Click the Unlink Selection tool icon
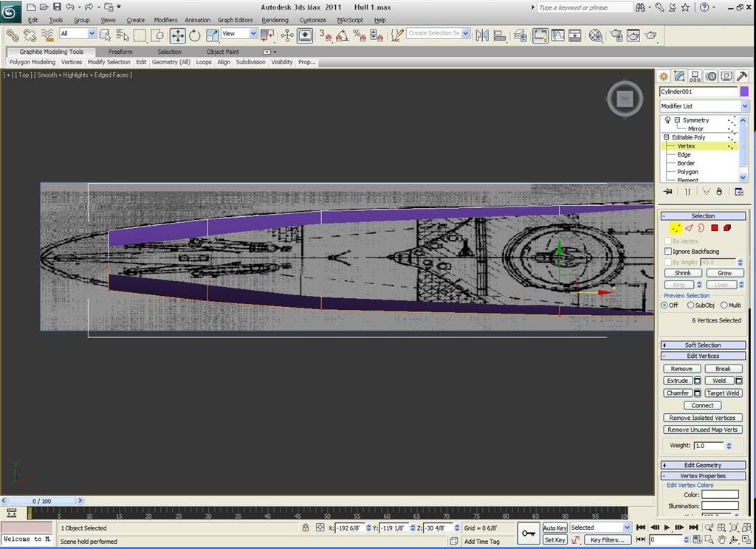The height and width of the screenshot is (549, 756). pyautogui.click(x=30, y=35)
